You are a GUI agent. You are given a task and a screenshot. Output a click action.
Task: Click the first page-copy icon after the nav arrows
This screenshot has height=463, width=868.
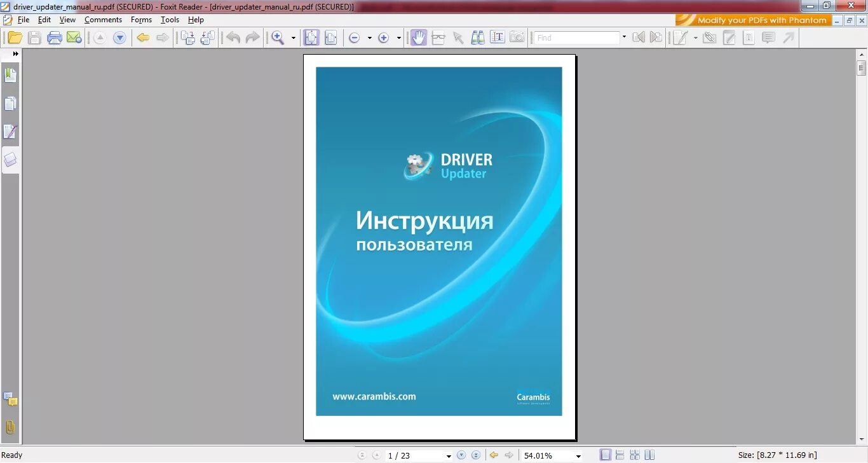click(x=187, y=38)
